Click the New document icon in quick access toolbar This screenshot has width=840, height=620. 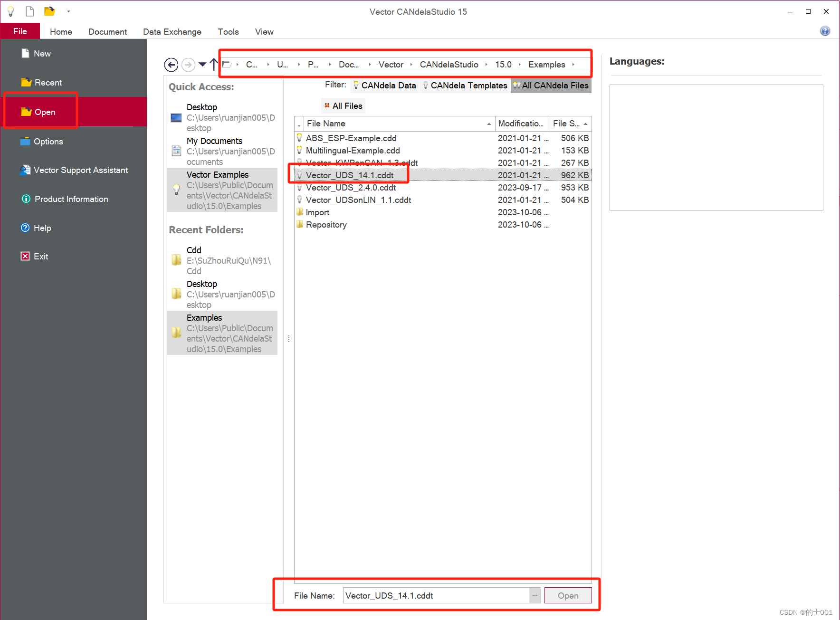point(30,11)
